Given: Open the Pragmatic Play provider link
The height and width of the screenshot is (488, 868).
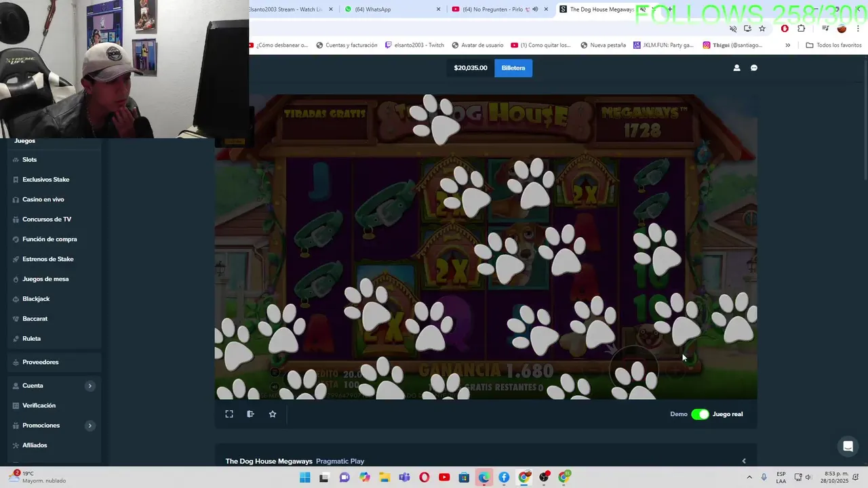Looking at the screenshot, I should (340, 461).
